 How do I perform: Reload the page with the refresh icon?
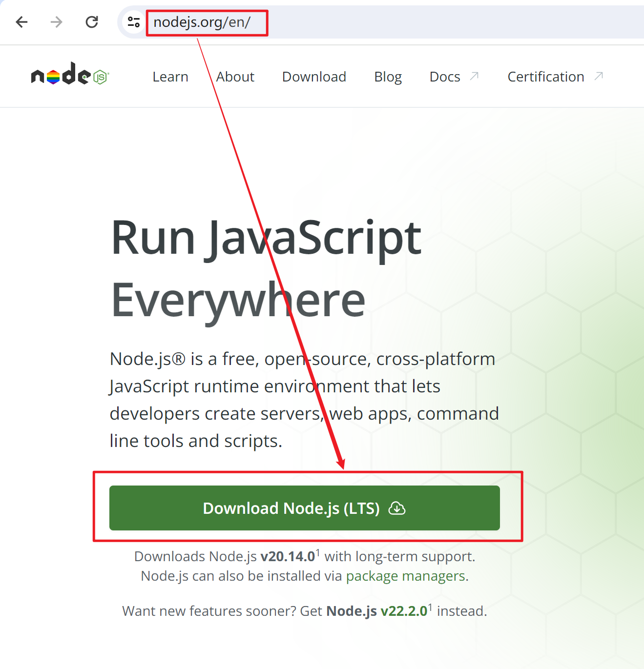coord(92,22)
